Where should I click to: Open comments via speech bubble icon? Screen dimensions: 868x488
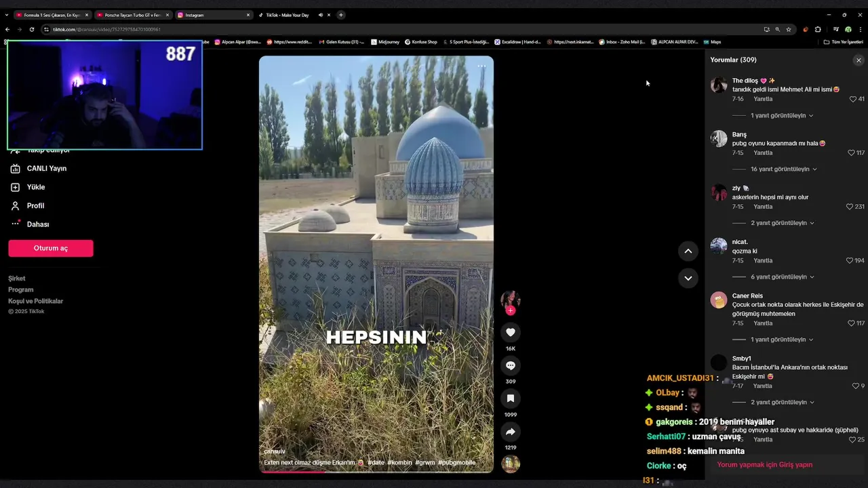point(511,365)
